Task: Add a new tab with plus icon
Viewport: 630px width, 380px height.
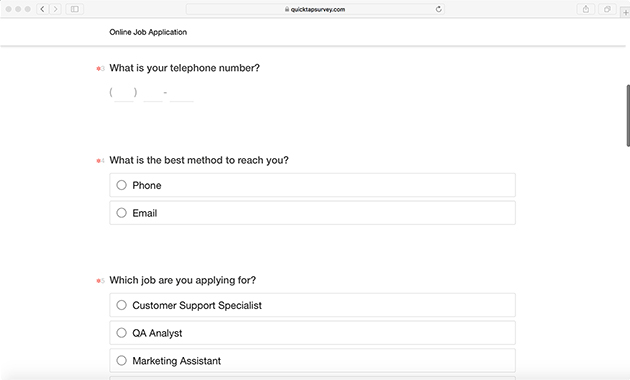Action: [625, 12]
